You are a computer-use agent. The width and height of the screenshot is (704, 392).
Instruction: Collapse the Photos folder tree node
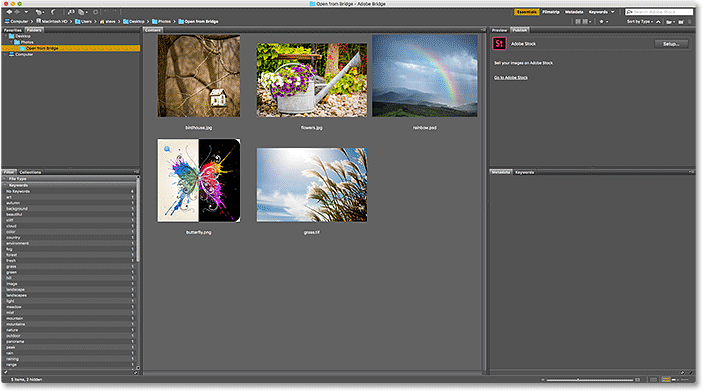[x=11, y=42]
